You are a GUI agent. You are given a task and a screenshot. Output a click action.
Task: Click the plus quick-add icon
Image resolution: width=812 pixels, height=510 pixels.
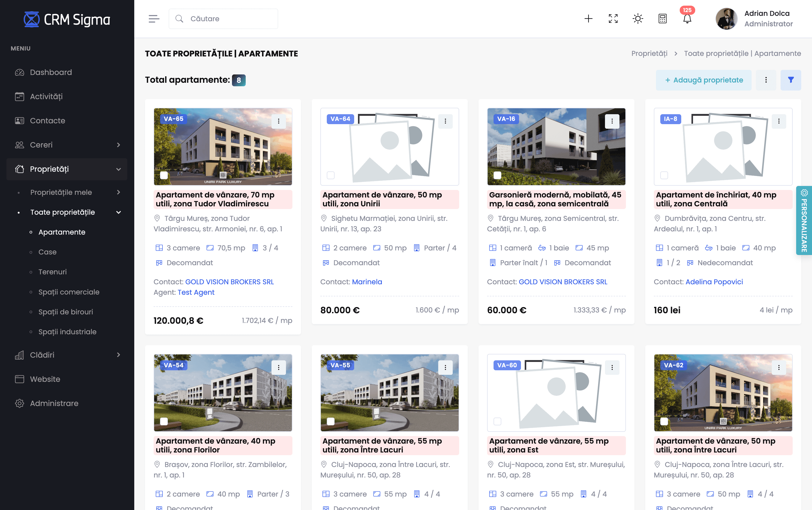pyautogui.click(x=588, y=19)
